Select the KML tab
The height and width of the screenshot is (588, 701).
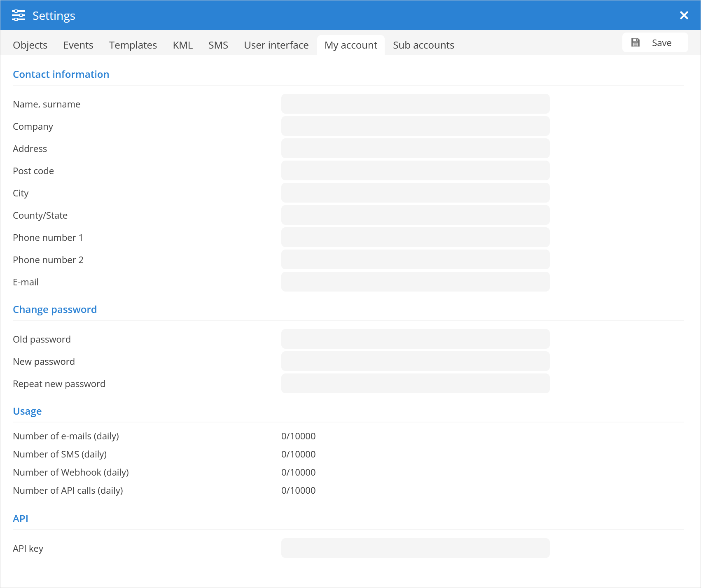pos(182,45)
